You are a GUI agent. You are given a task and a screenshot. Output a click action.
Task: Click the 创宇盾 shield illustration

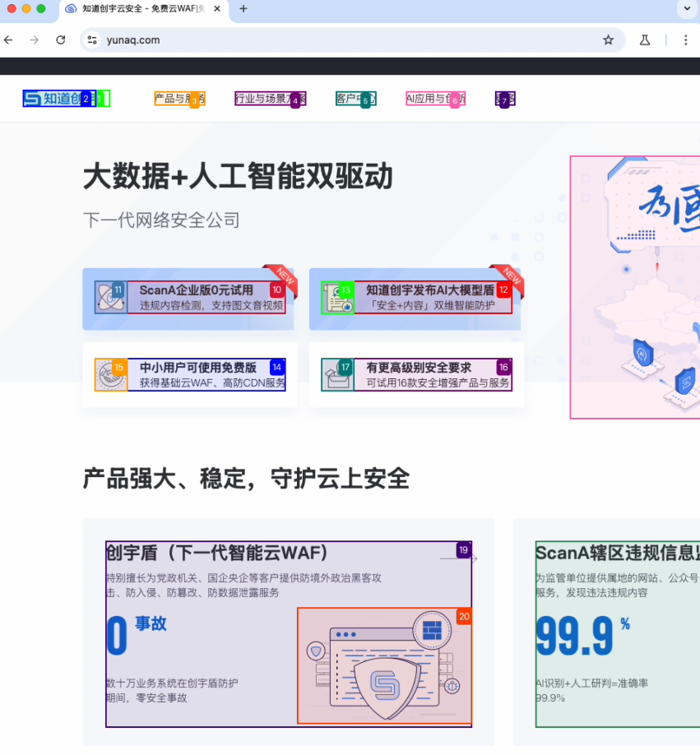pyautogui.click(x=384, y=665)
